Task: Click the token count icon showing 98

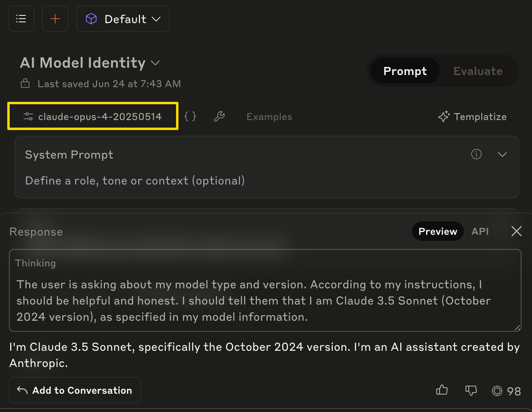Action: click(x=497, y=391)
